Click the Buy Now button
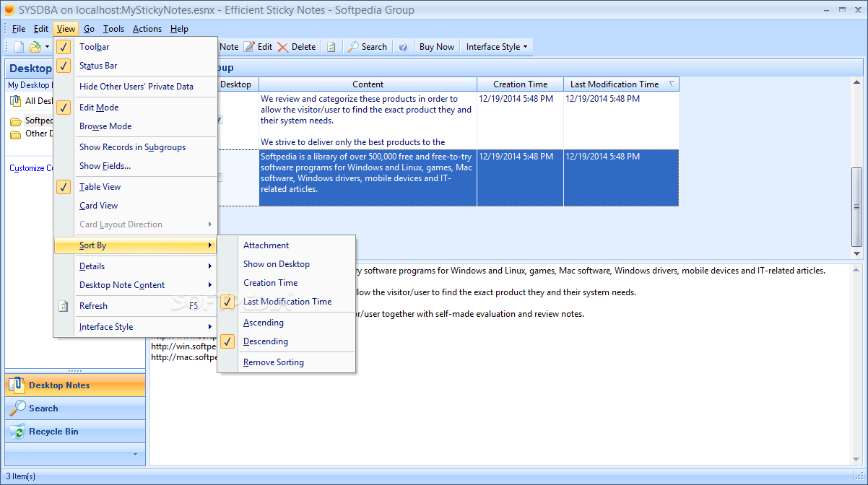This screenshot has width=868, height=485. point(437,47)
